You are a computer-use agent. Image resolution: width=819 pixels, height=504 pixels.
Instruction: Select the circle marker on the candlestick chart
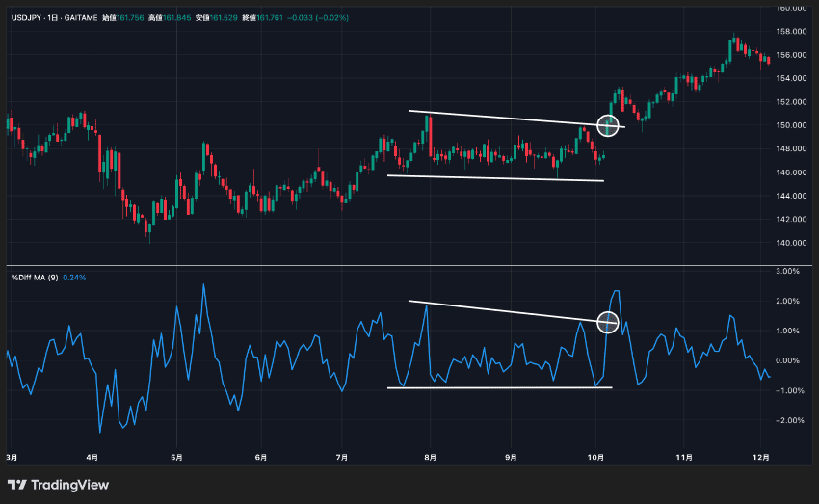click(x=608, y=125)
